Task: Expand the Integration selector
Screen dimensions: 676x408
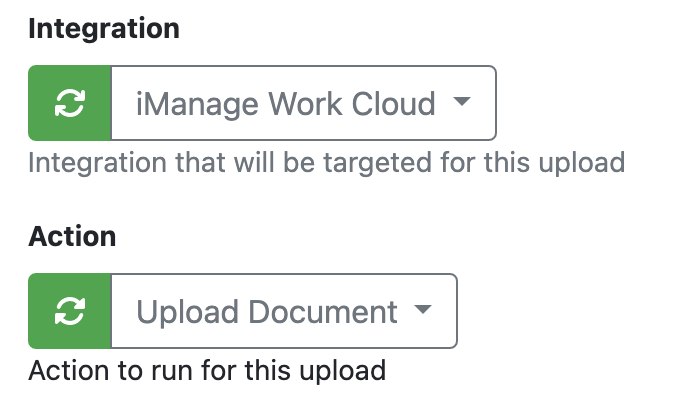Action: coord(302,103)
